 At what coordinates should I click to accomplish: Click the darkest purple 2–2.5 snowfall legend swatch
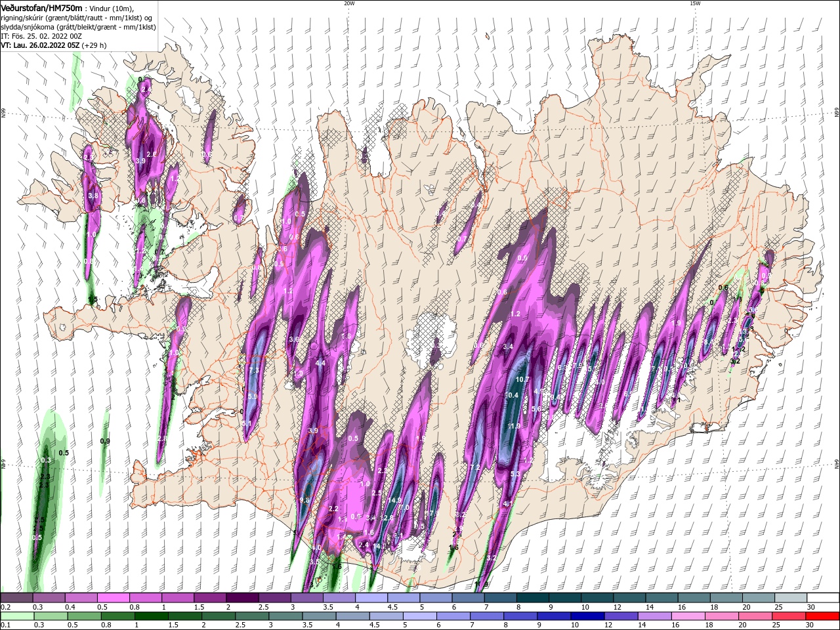pyautogui.click(x=242, y=598)
